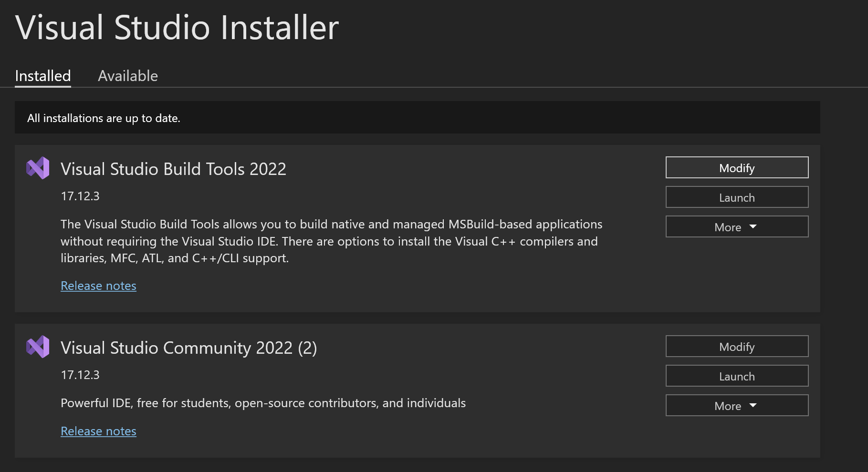Click the Build Tools description paragraph
This screenshot has height=472, width=868.
pos(332,241)
